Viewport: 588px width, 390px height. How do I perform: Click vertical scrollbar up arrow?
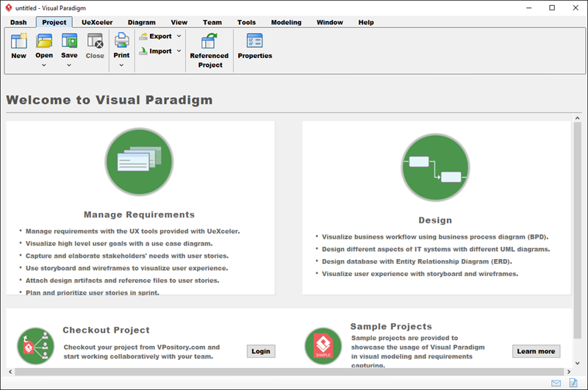(577, 118)
